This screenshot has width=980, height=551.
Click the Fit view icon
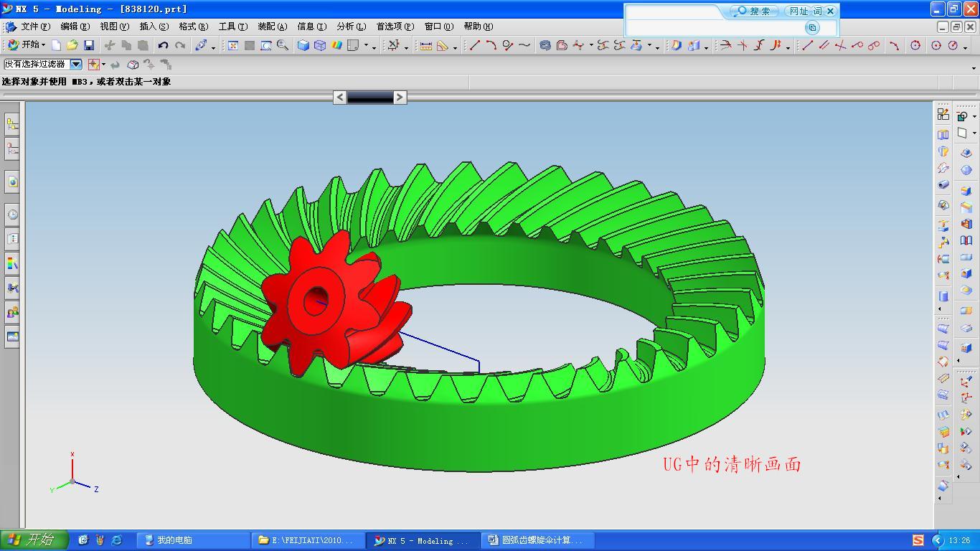tap(233, 45)
